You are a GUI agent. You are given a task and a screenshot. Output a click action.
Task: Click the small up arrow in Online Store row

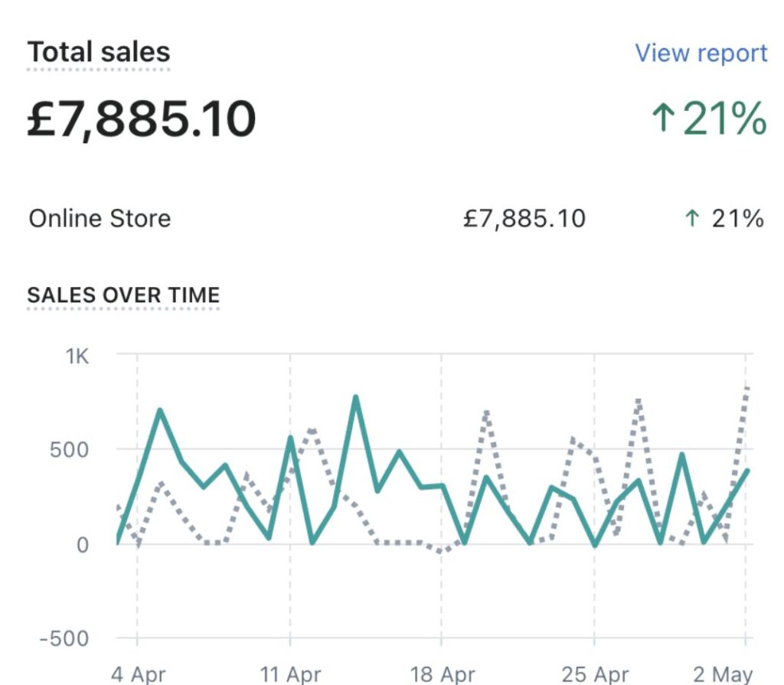click(692, 219)
